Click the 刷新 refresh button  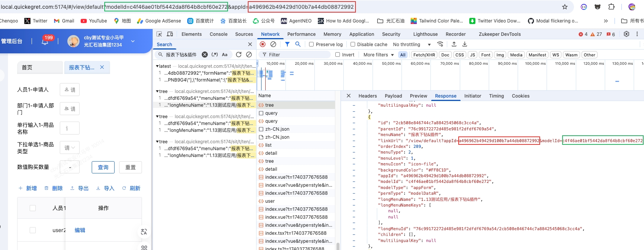tap(131, 188)
